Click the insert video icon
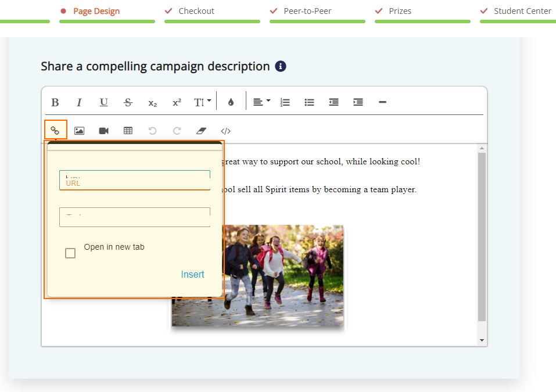The width and height of the screenshot is (556, 392). [x=103, y=131]
